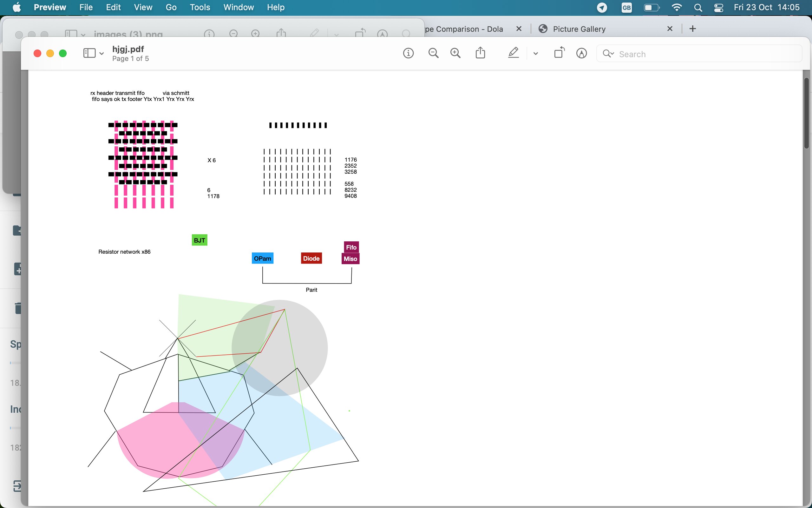The image size is (812, 508).
Task: Expand the highlight color dropdown arrow
Action: [x=535, y=53]
